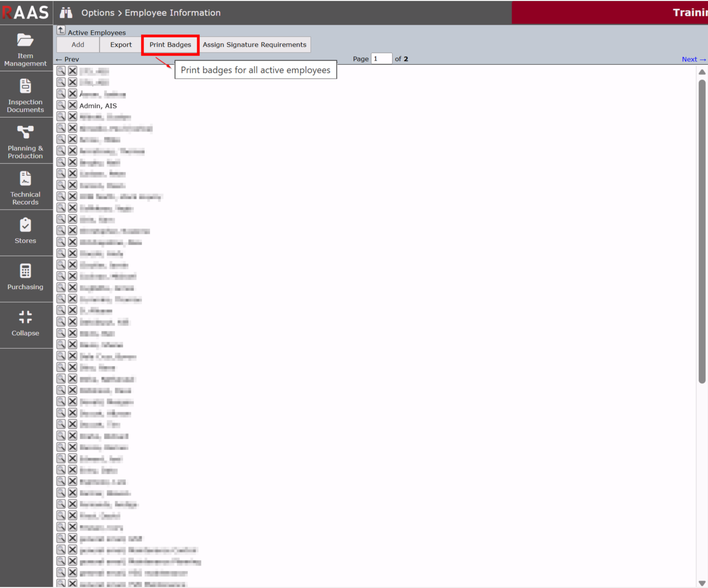Go to the Prev page of employees

(68, 59)
